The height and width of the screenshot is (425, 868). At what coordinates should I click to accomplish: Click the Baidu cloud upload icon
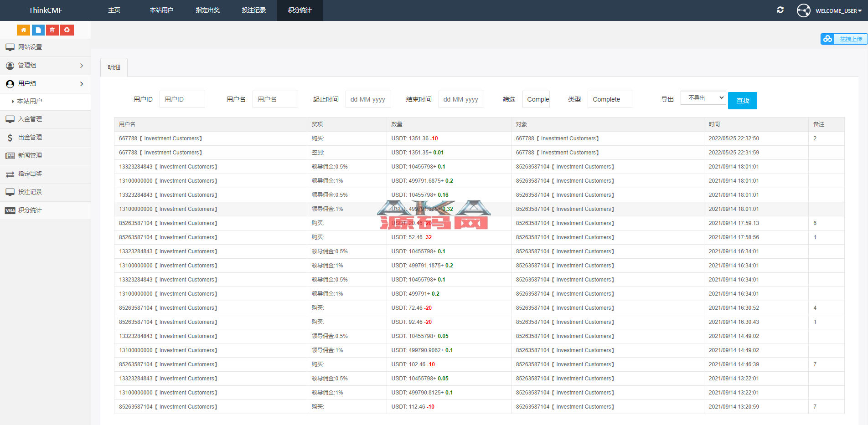coord(827,39)
